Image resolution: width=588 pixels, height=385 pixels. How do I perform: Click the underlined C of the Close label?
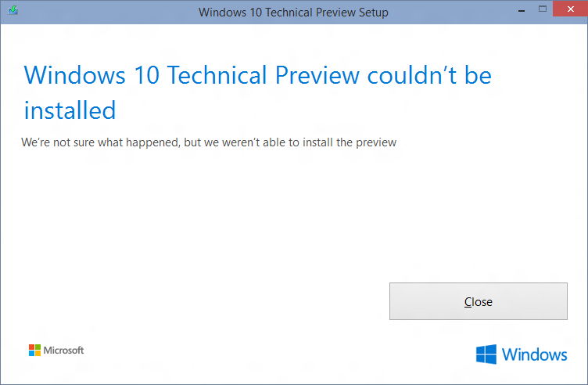point(468,302)
